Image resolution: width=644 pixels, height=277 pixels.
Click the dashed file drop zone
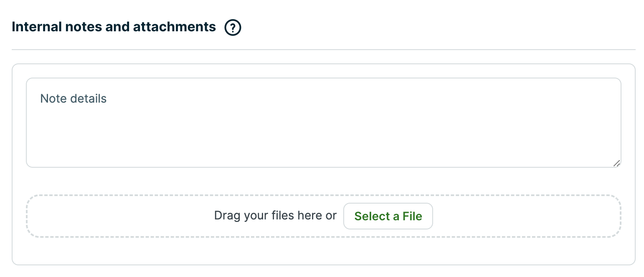[125, 216]
